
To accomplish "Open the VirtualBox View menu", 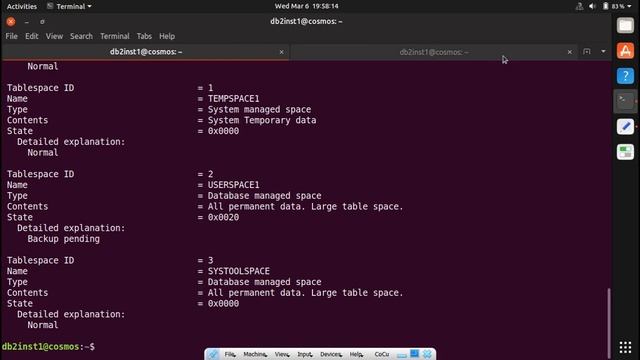I will [282, 354].
